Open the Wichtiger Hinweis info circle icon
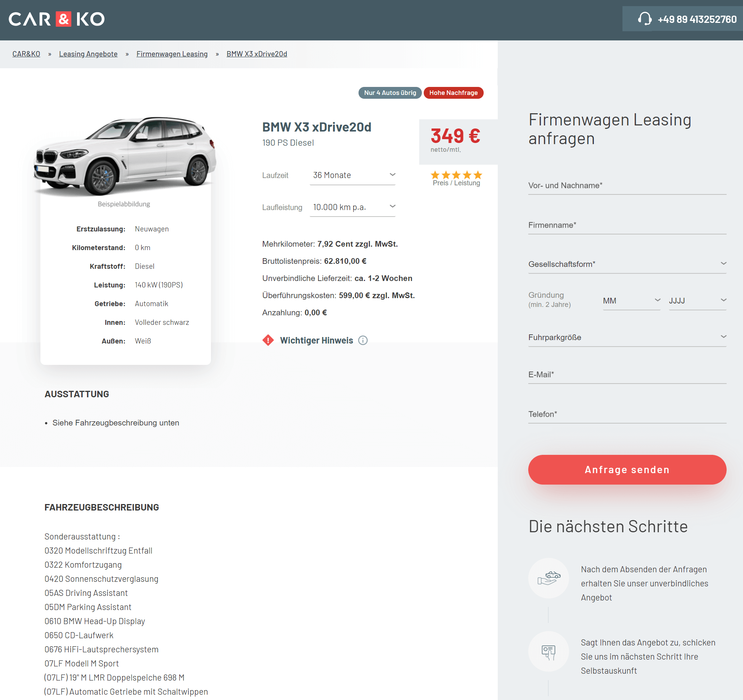This screenshot has width=743, height=700. [363, 340]
